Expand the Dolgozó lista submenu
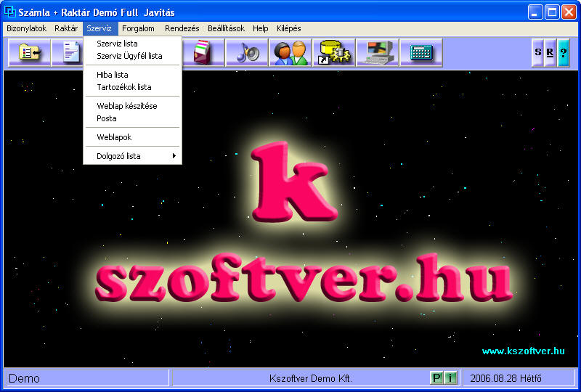 point(132,156)
